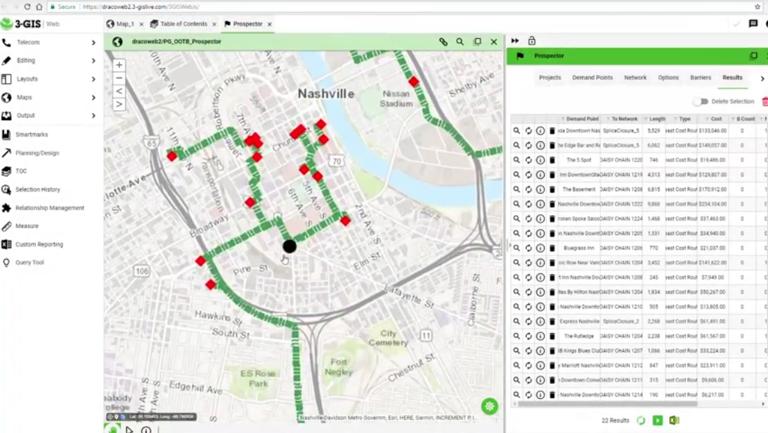This screenshot has width=768, height=433.
Task: Open the Projects tab
Action: coord(550,77)
